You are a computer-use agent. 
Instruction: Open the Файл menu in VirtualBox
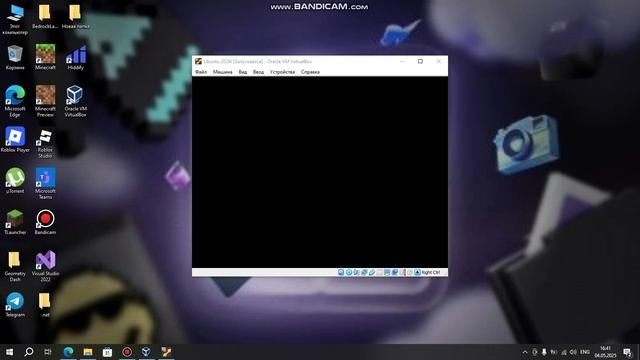201,72
